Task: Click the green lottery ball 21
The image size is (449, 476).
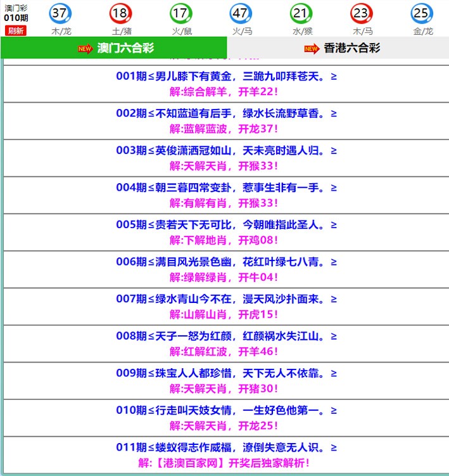Action: tap(301, 13)
